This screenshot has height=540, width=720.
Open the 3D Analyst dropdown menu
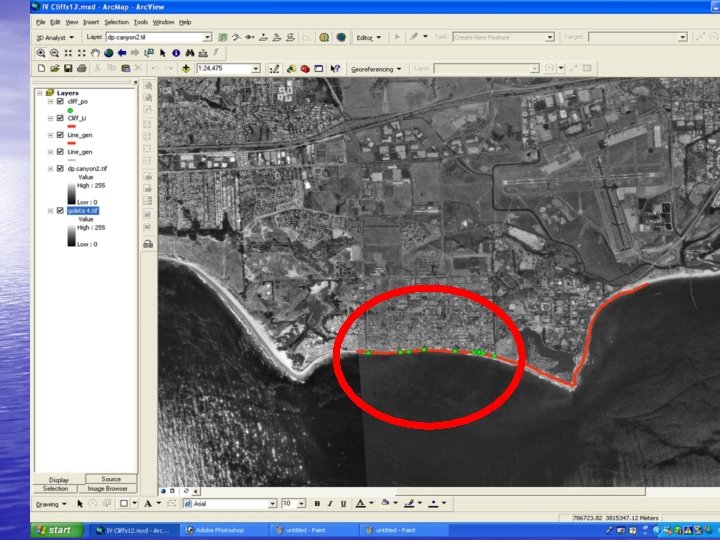click(x=55, y=37)
